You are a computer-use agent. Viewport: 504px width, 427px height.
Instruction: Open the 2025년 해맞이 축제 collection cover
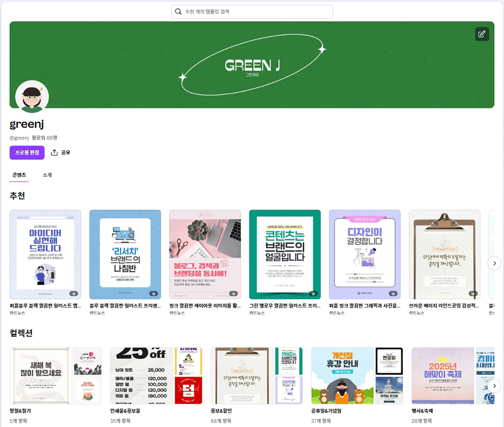coord(442,376)
